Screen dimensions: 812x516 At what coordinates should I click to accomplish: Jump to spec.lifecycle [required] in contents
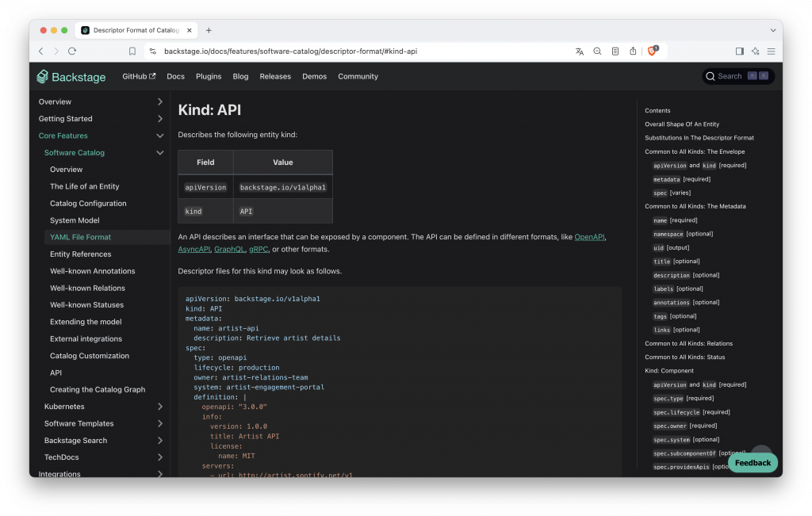coord(691,412)
